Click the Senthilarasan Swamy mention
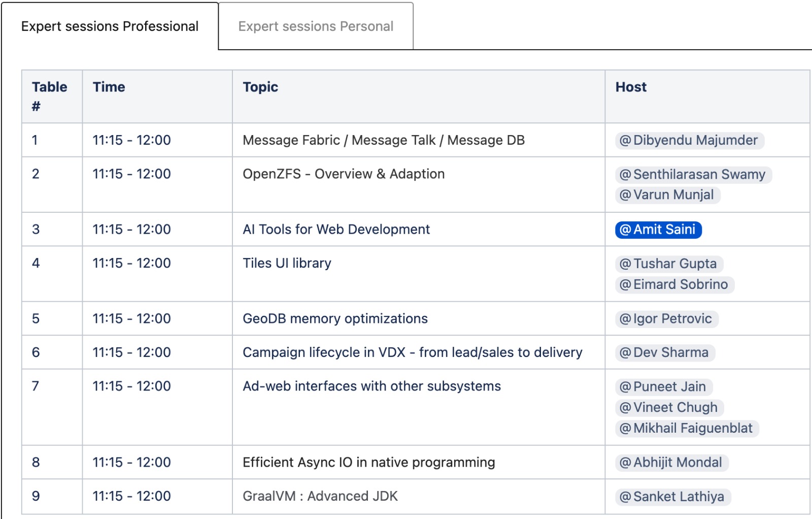Viewport: 812px width, 519px height. (693, 175)
